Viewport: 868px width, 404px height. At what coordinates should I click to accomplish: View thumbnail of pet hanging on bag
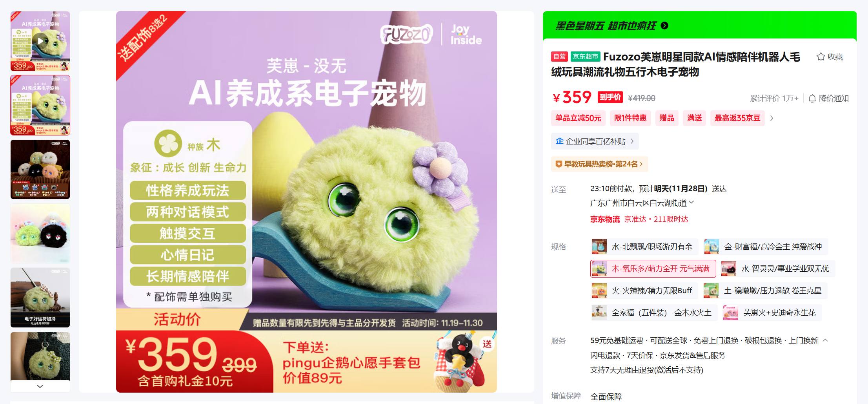pos(40,356)
